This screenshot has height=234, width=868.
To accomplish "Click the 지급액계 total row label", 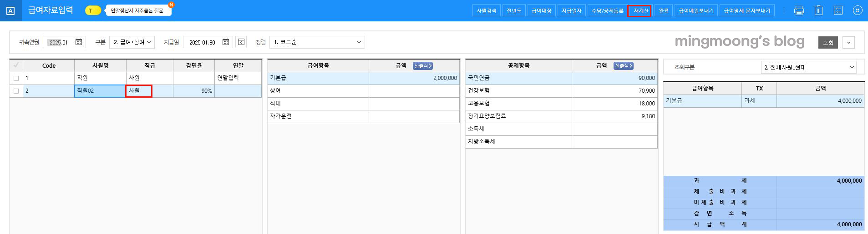I will pos(720,224).
